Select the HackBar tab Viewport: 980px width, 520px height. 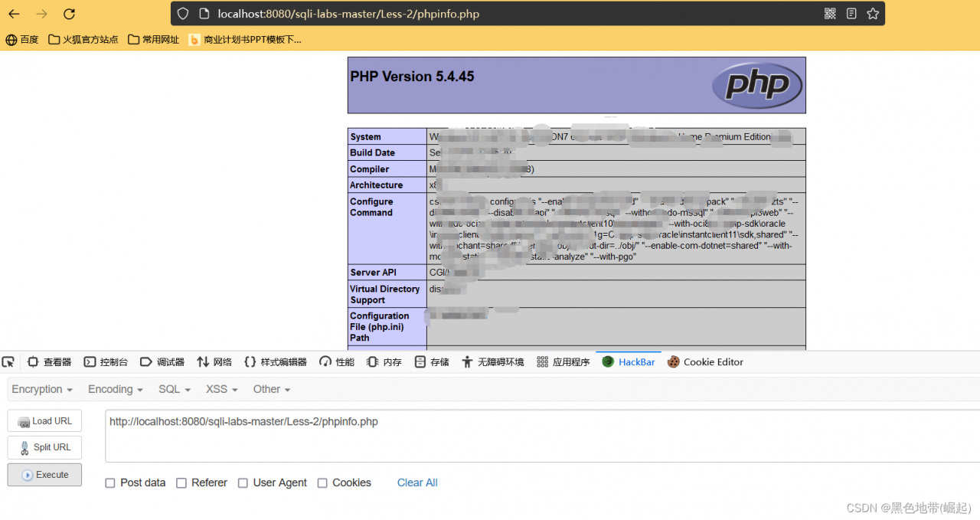click(629, 362)
